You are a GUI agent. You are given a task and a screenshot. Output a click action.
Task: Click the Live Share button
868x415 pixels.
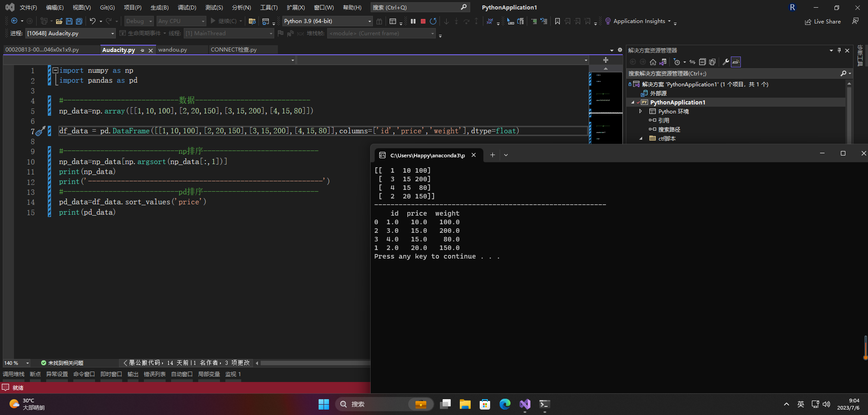click(x=823, y=21)
